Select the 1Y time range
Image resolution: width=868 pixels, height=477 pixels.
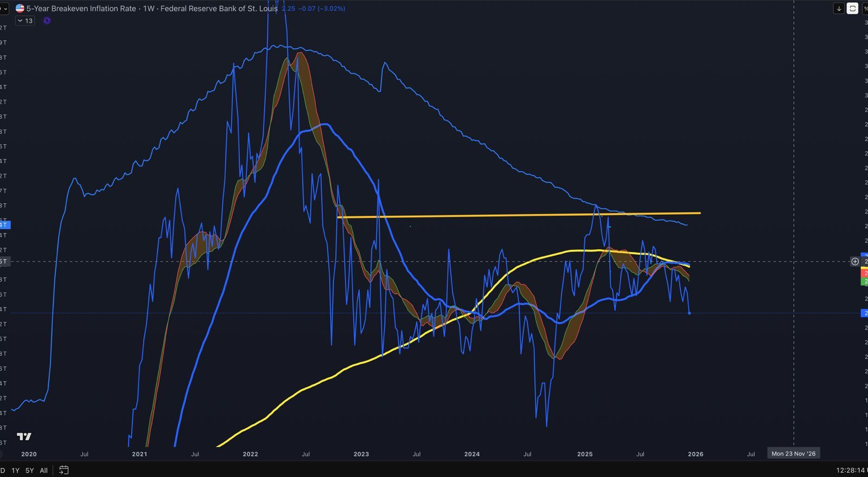[x=16, y=470]
